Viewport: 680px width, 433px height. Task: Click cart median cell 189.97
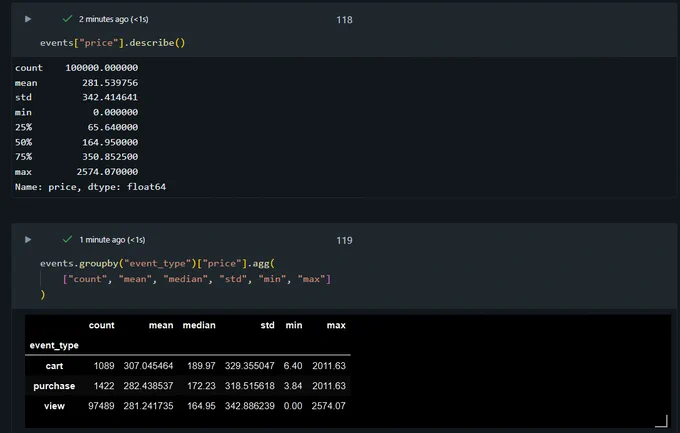[201, 366]
